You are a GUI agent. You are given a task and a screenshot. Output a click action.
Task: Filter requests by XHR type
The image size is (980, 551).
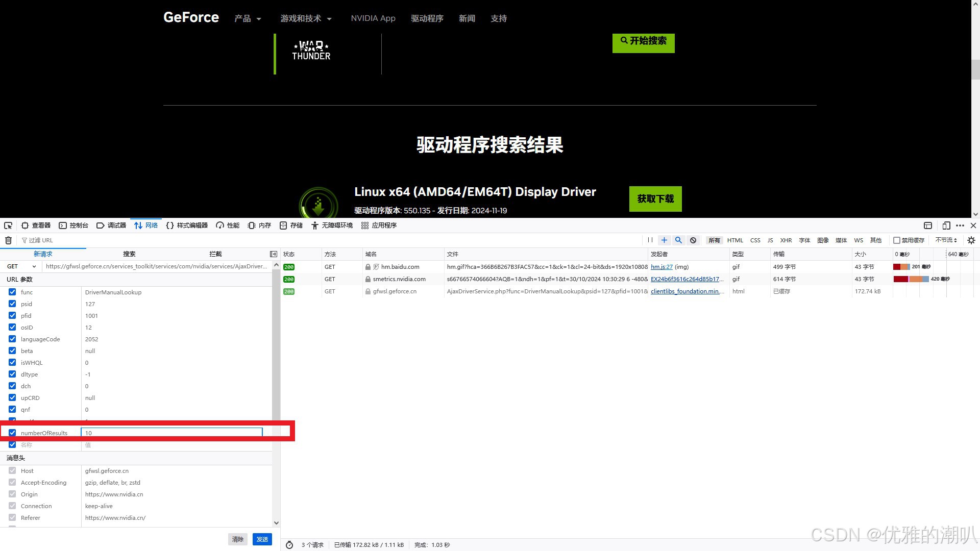[786, 240]
